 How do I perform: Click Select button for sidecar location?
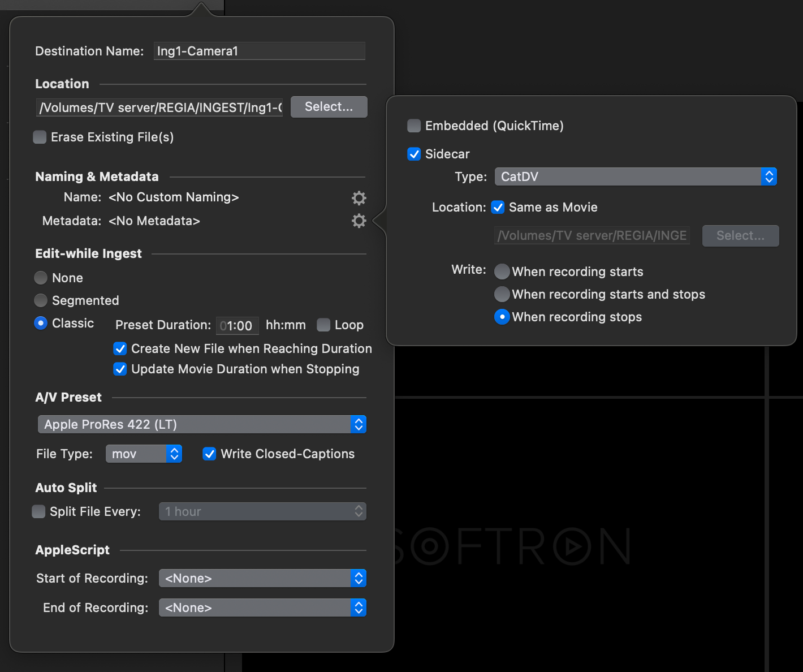(x=741, y=236)
